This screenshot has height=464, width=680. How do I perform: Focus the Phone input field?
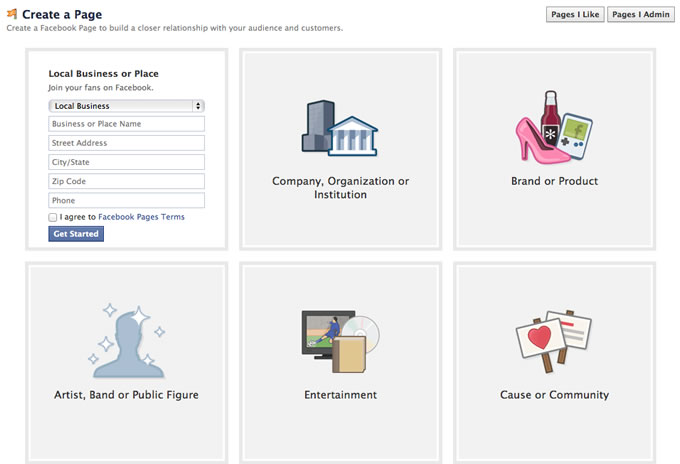click(126, 200)
